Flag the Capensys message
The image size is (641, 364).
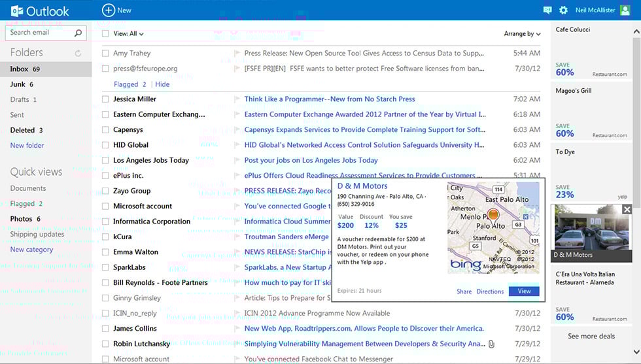pyautogui.click(x=237, y=129)
